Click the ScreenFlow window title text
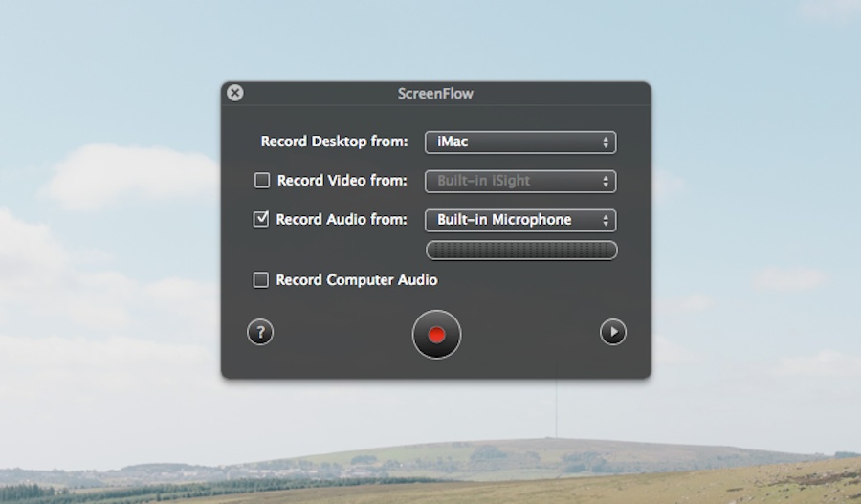This screenshot has height=504, width=861. point(435,94)
